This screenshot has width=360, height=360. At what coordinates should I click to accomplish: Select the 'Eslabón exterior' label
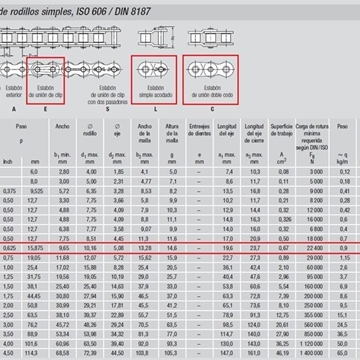tap(14, 91)
